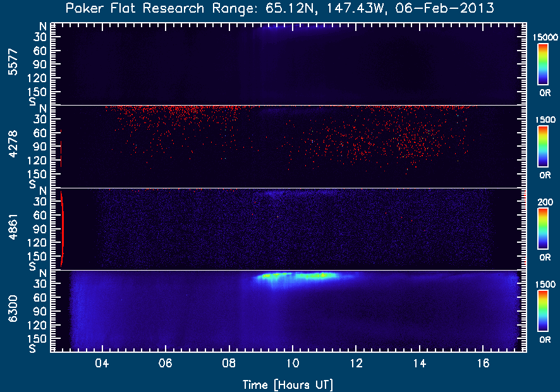Click the 90 tick label in 4861 panel
560x392 pixels.
(x=40, y=229)
